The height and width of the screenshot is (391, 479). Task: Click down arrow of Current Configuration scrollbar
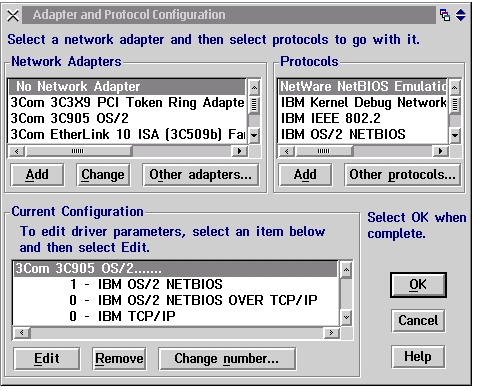(x=346, y=317)
